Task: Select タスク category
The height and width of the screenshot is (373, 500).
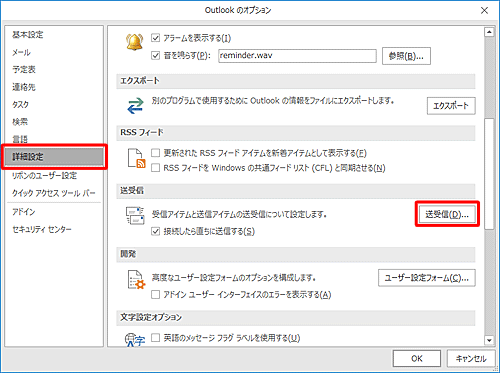Action: tap(54, 104)
